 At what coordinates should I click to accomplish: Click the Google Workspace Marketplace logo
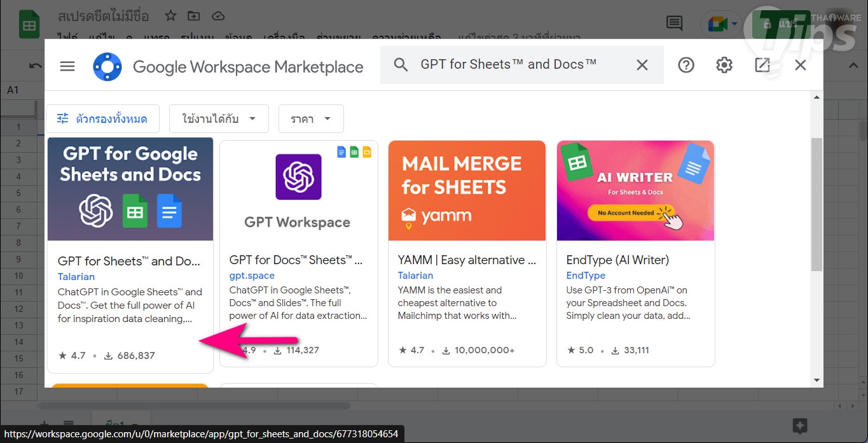[x=107, y=67]
